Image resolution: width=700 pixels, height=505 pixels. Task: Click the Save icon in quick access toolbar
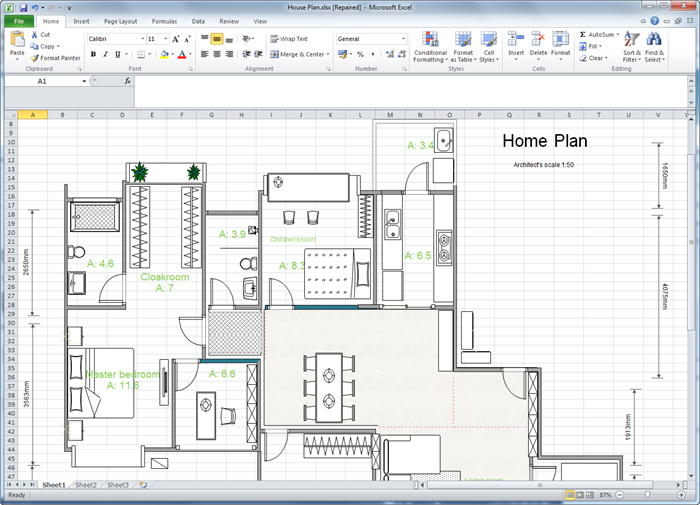[x=23, y=7]
